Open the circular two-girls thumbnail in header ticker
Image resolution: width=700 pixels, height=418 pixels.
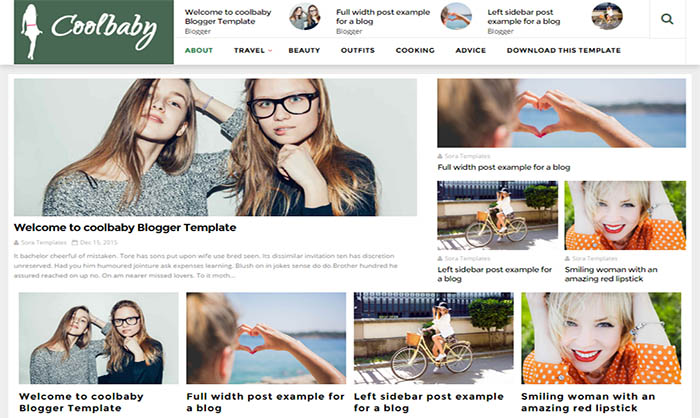coord(304,16)
